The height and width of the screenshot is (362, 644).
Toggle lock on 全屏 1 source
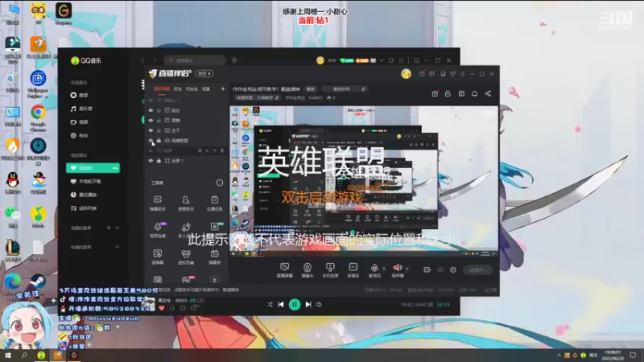(159, 160)
